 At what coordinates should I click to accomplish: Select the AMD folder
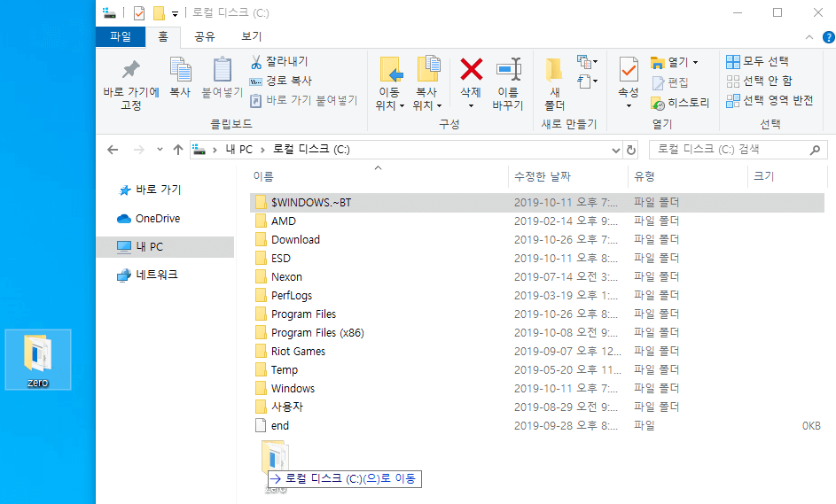tap(537, 221)
